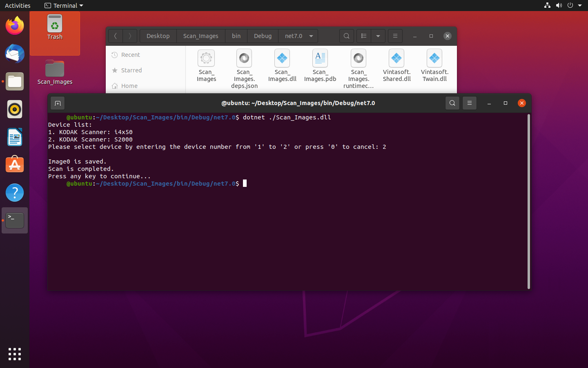This screenshot has width=588, height=368.
Task: Click the terminal vertical scrollbar
Action: click(529, 201)
